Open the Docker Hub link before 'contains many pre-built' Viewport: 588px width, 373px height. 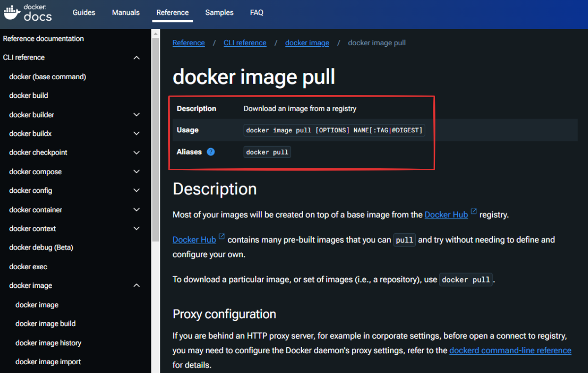point(194,240)
